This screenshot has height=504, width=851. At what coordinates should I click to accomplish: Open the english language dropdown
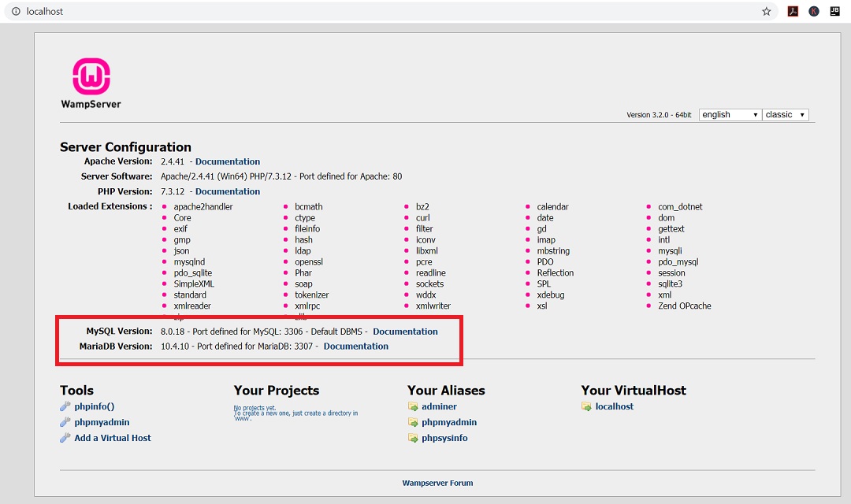[730, 114]
